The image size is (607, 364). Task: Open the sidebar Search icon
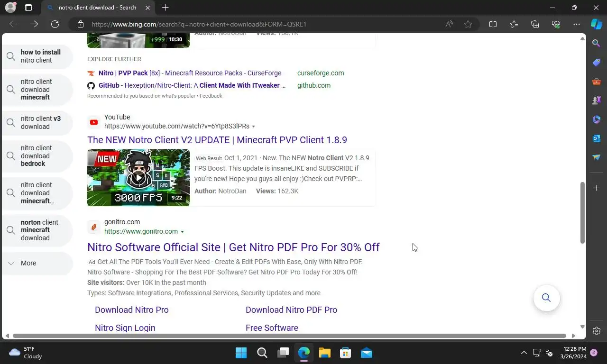pos(597,44)
